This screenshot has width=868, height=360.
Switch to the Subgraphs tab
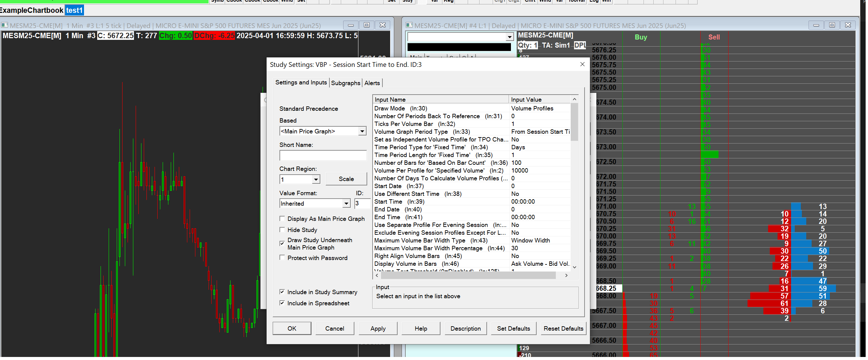click(x=345, y=83)
